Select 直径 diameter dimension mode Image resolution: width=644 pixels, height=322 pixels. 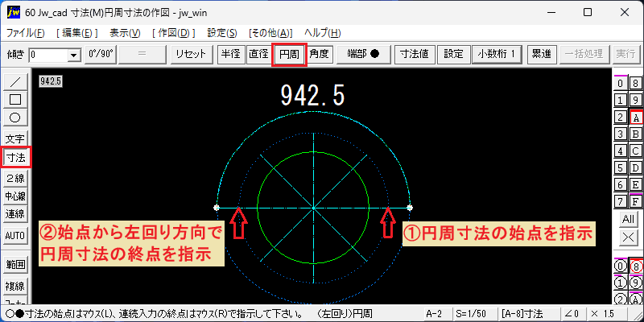[258, 54]
